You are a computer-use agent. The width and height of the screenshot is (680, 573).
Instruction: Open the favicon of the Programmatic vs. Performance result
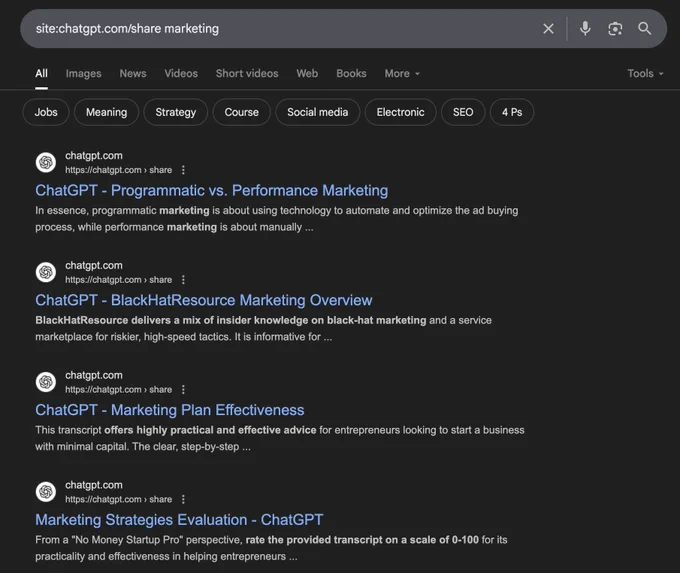(46, 162)
